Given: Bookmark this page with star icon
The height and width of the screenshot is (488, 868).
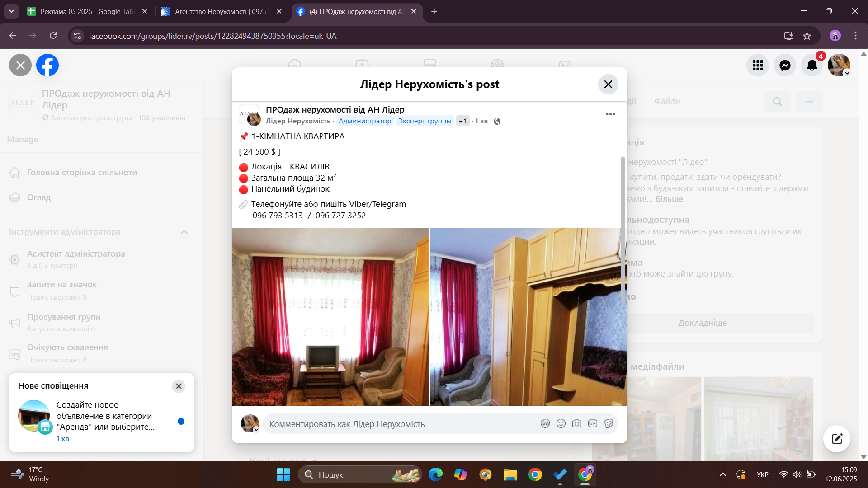Looking at the screenshot, I should [807, 36].
